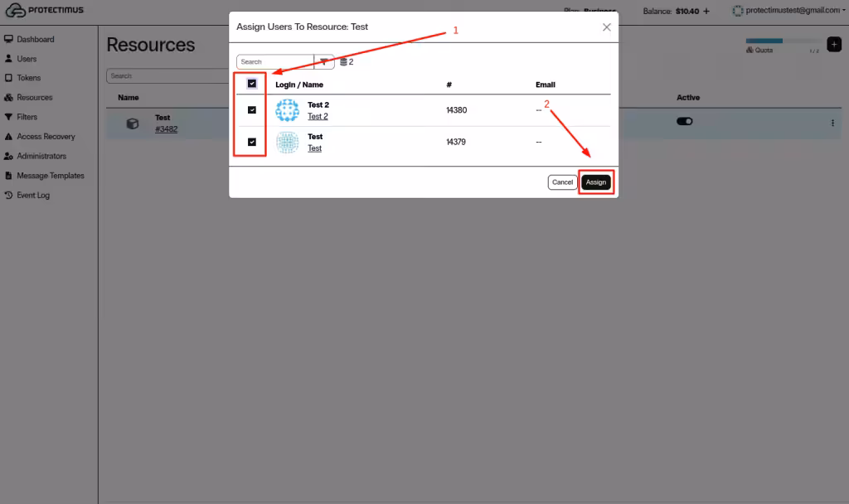Screen dimensions: 849x504
Task: Open the three-dot menu for Test resource
Action: tap(832, 123)
